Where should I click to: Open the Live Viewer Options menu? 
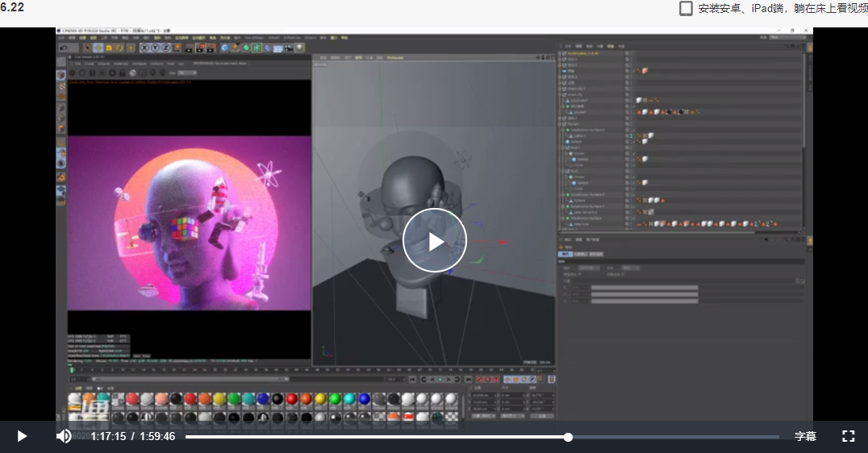[156, 64]
